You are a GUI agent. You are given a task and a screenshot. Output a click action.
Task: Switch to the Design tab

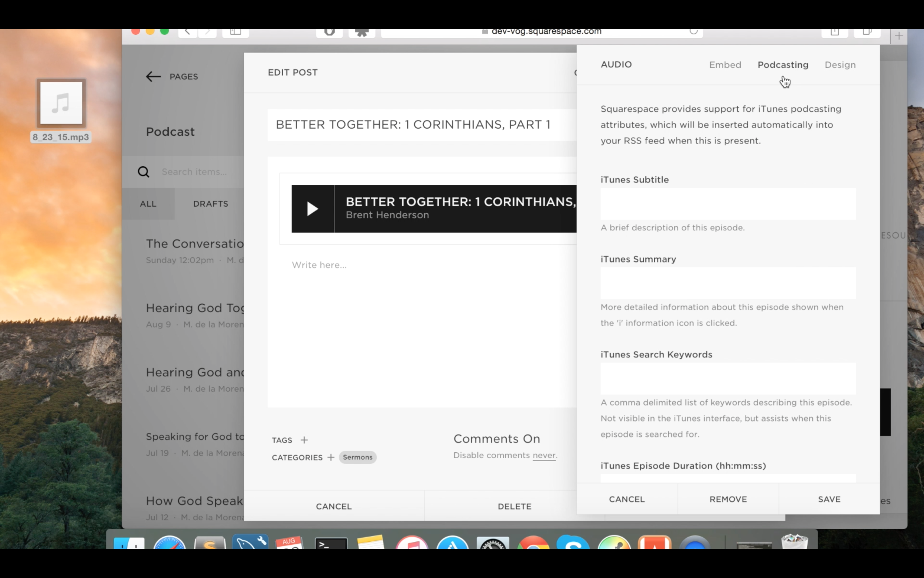840,65
